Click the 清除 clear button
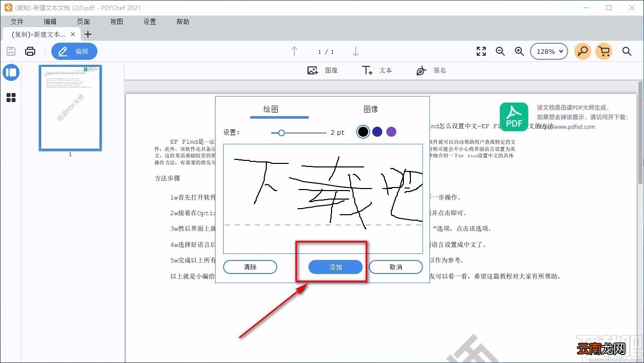This screenshot has height=363, width=644. tap(250, 267)
